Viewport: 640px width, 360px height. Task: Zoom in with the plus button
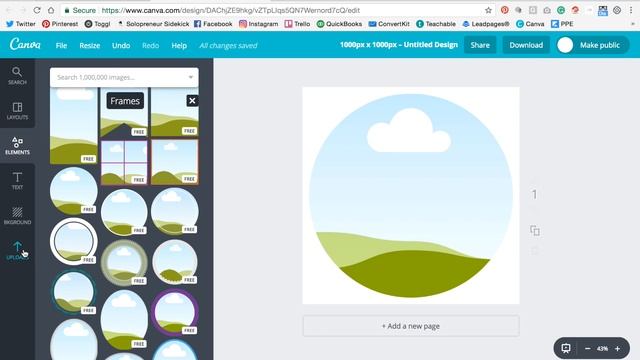tap(618, 348)
